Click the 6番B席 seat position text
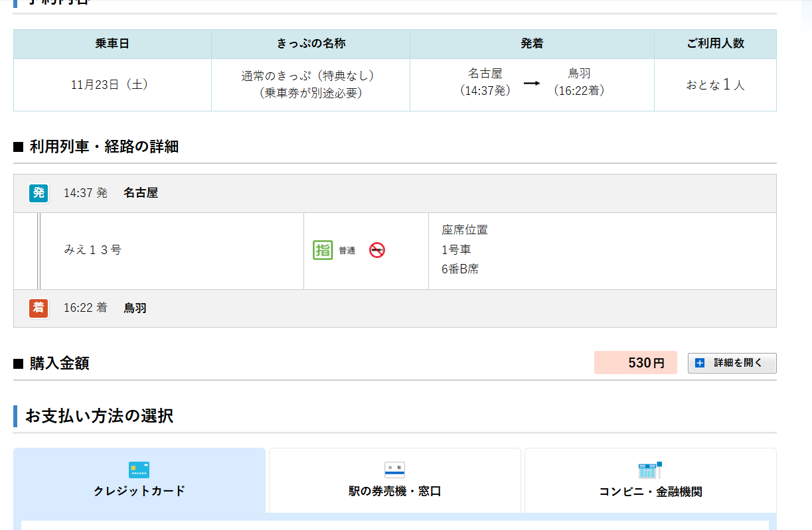Screen dimensions: 812x530 (460, 269)
